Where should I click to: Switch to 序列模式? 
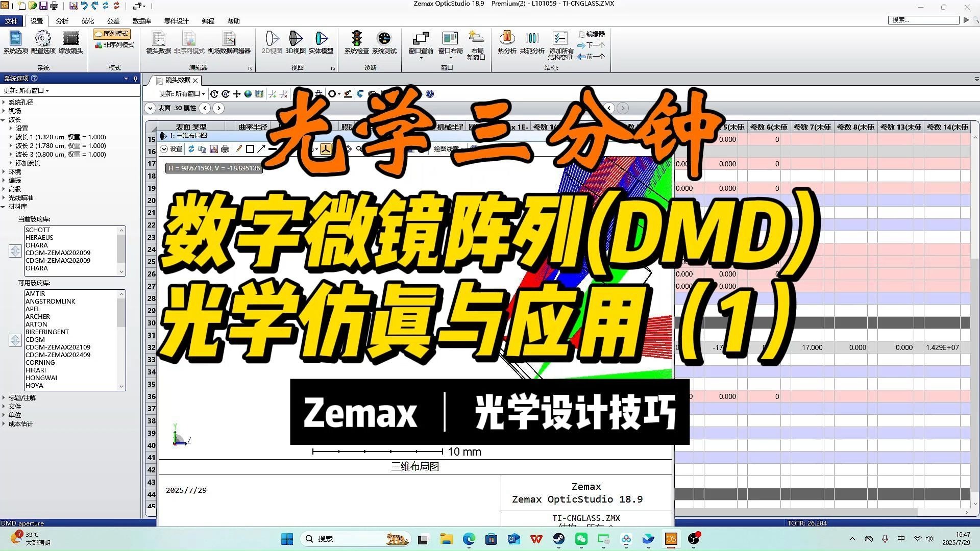click(112, 34)
